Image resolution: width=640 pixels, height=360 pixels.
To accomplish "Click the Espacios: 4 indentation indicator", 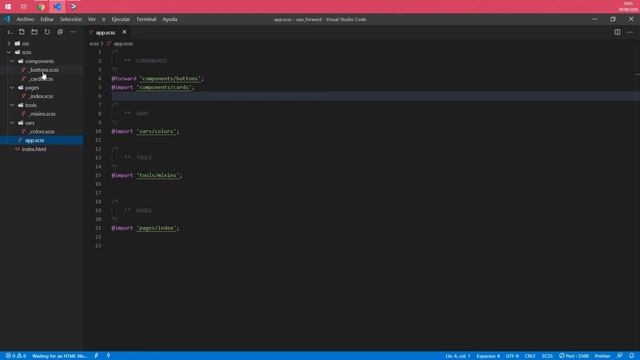I will [x=488, y=356].
